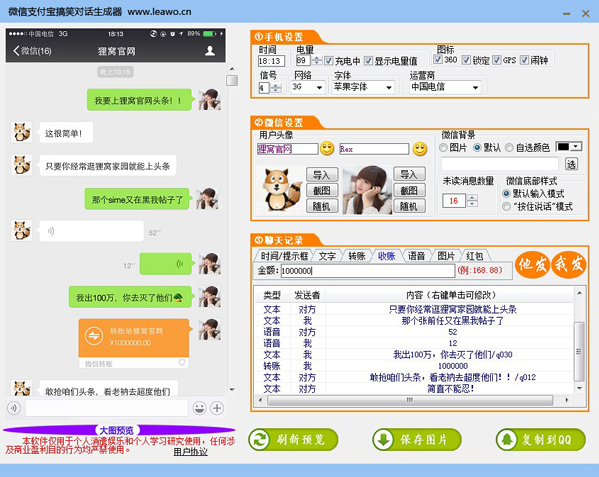
Task: Switch to 图片 tab
Action: 446,256
